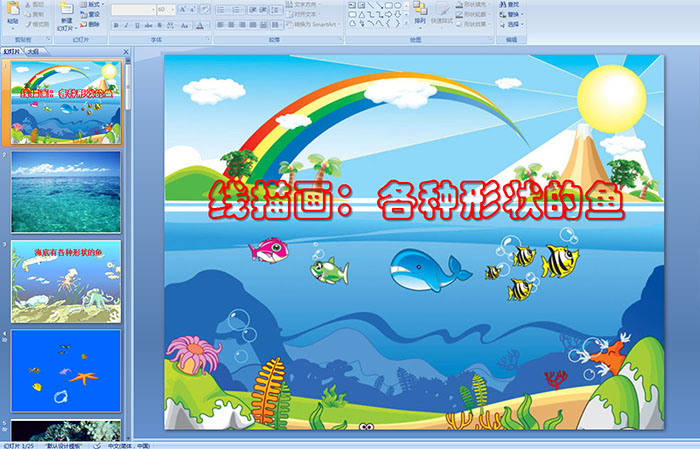Expand the shapes gallery More arrow

coord(406,24)
